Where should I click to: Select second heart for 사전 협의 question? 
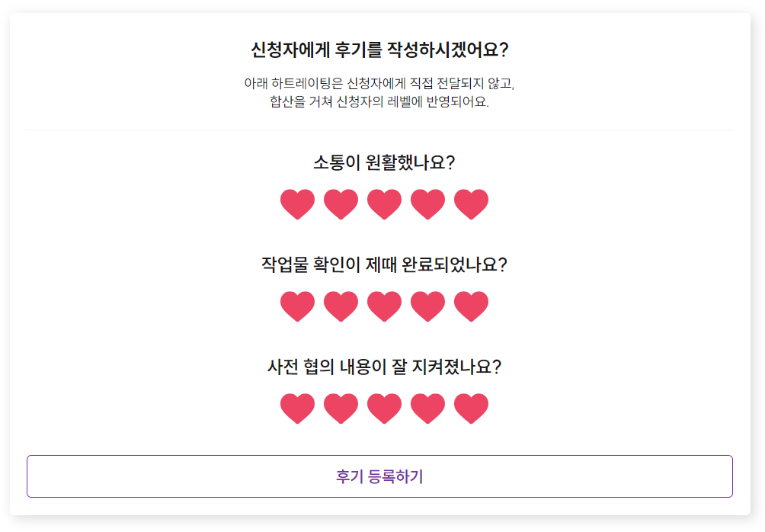click(341, 409)
